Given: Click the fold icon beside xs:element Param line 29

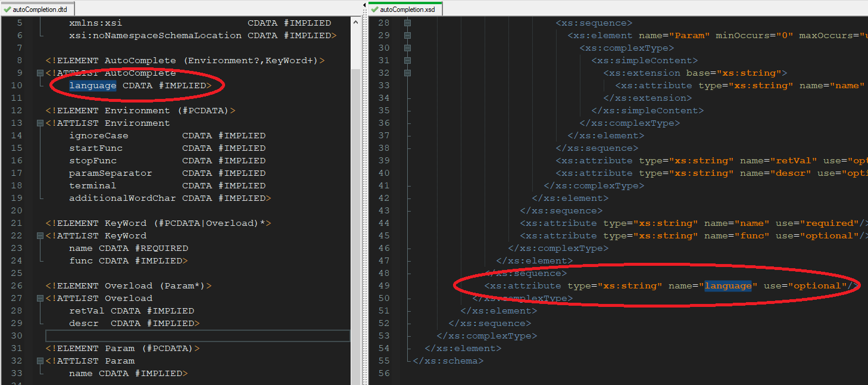Looking at the screenshot, I should click(x=406, y=35).
